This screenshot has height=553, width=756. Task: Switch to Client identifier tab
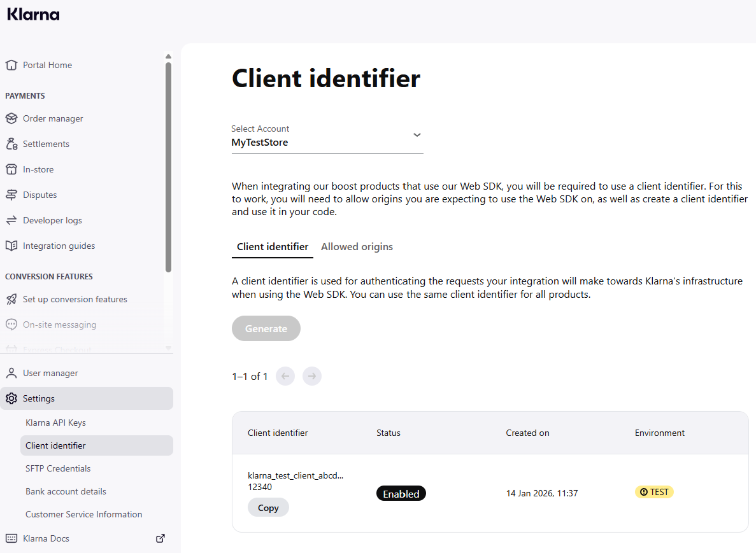pos(273,247)
